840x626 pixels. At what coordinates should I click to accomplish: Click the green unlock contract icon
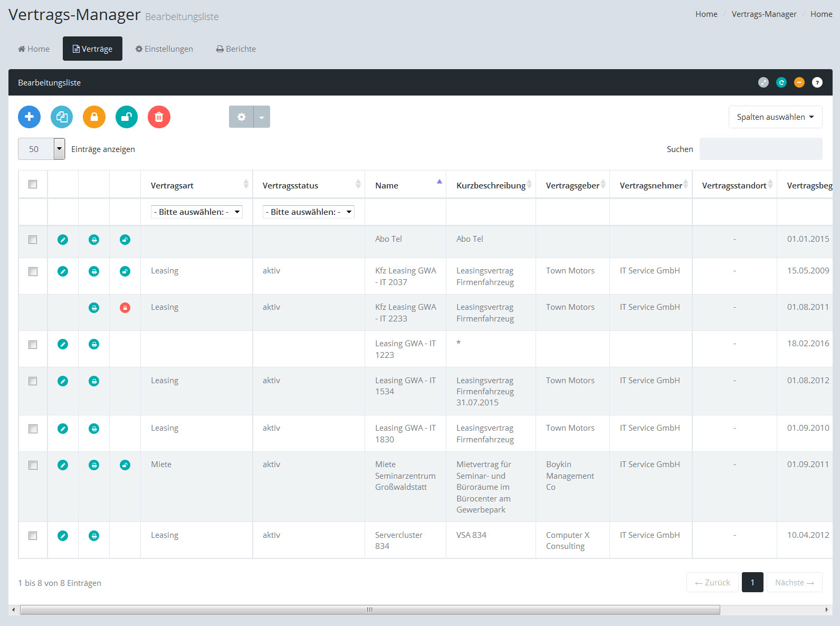pos(126,117)
